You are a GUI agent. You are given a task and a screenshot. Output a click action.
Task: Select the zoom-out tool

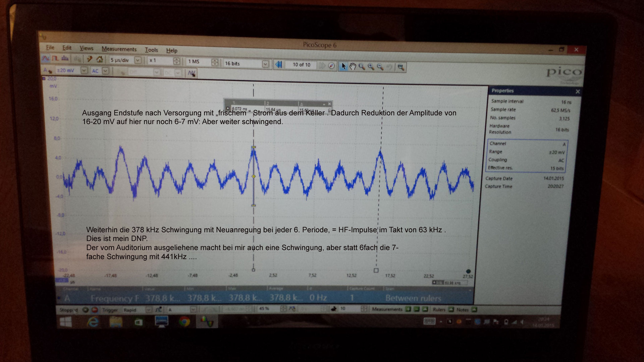pyautogui.click(x=380, y=67)
